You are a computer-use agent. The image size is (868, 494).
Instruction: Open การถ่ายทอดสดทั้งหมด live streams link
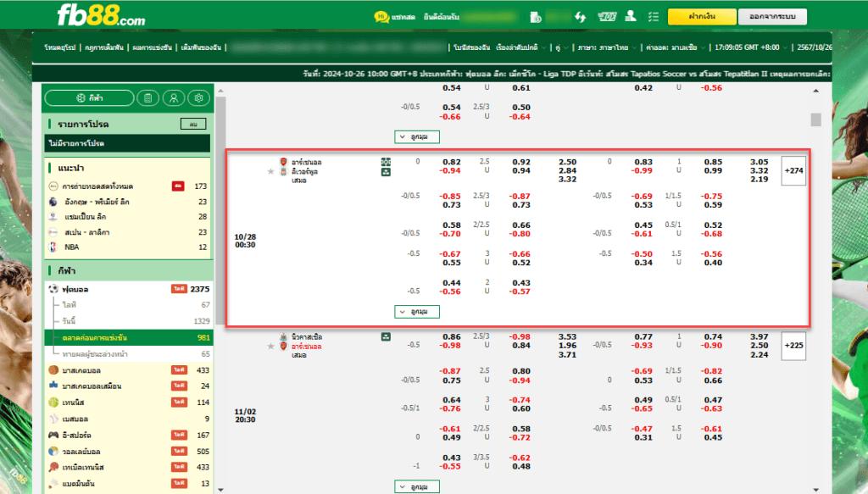point(97,186)
